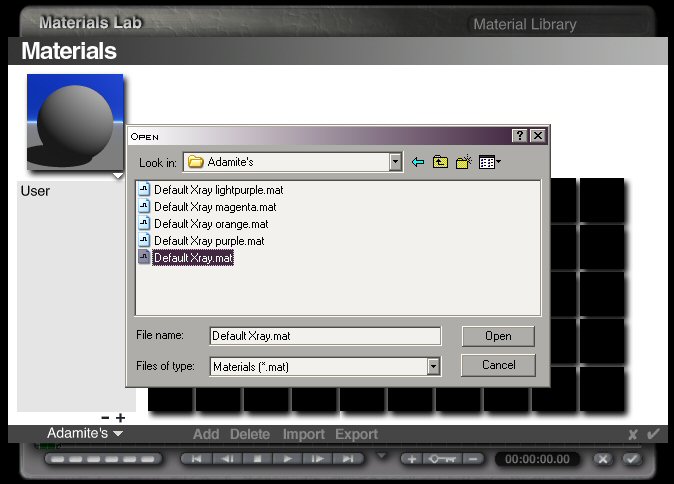Click the plus button to add category
The image size is (674, 484).
point(120,417)
